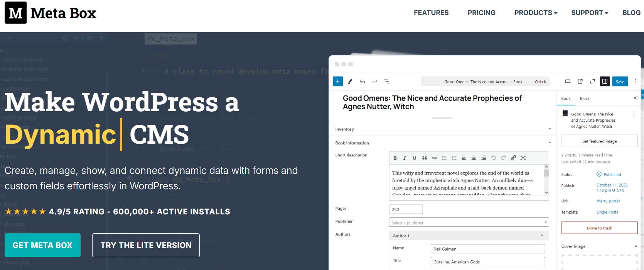Click the Save button in editor
The height and width of the screenshot is (270, 644).
(x=620, y=82)
